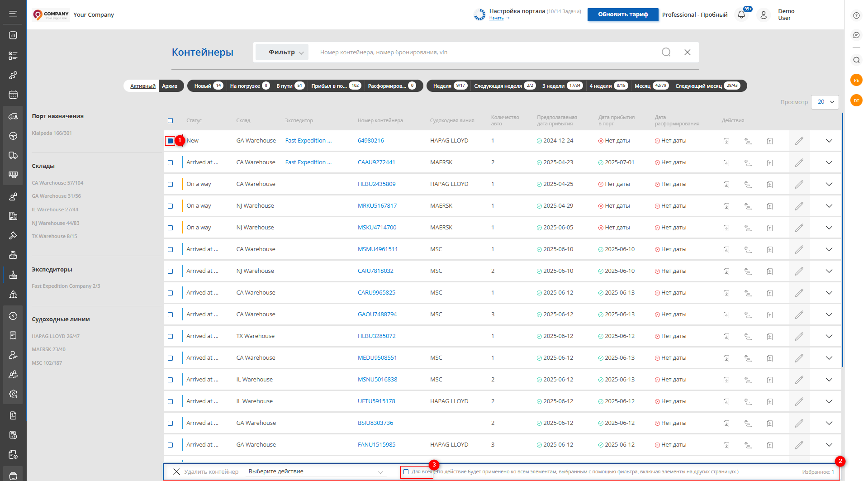868x481 pixels.
Task: Open container number link MEDU9508551
Action: coord(377,358)
